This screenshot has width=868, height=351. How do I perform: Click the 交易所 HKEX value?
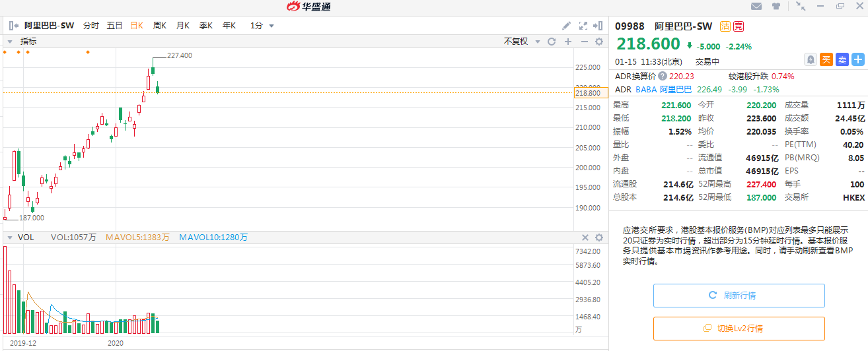[x=854, y=197]
